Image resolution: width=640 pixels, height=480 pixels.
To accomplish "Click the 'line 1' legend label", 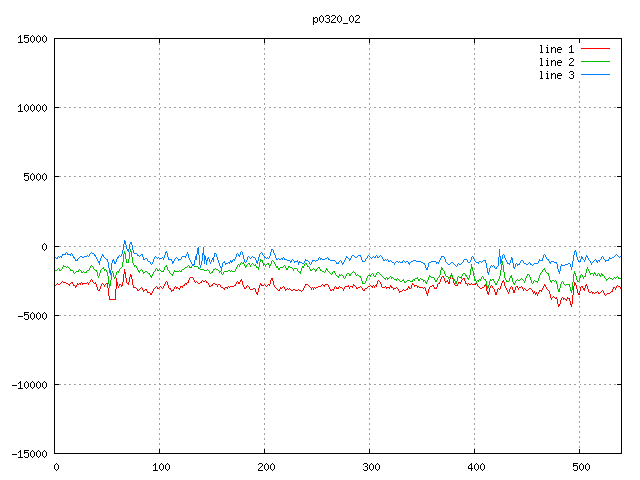I will pyautogui.click(x=556, y=49).
